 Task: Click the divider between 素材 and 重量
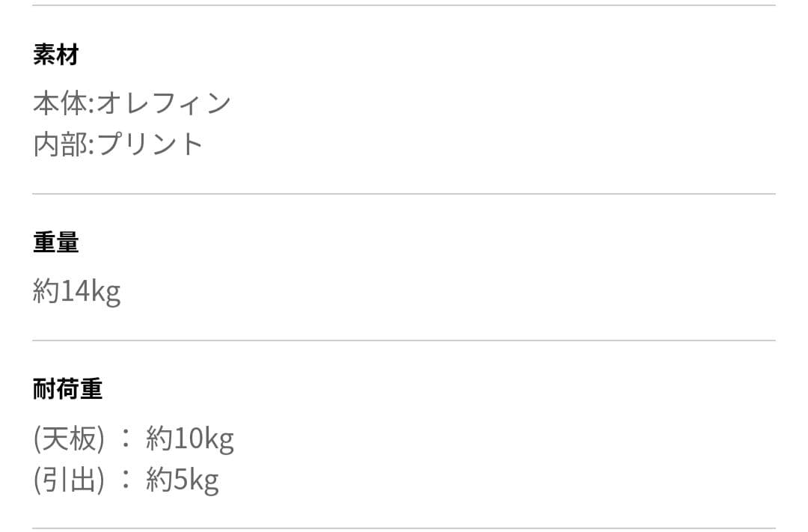tap(404, 195)
